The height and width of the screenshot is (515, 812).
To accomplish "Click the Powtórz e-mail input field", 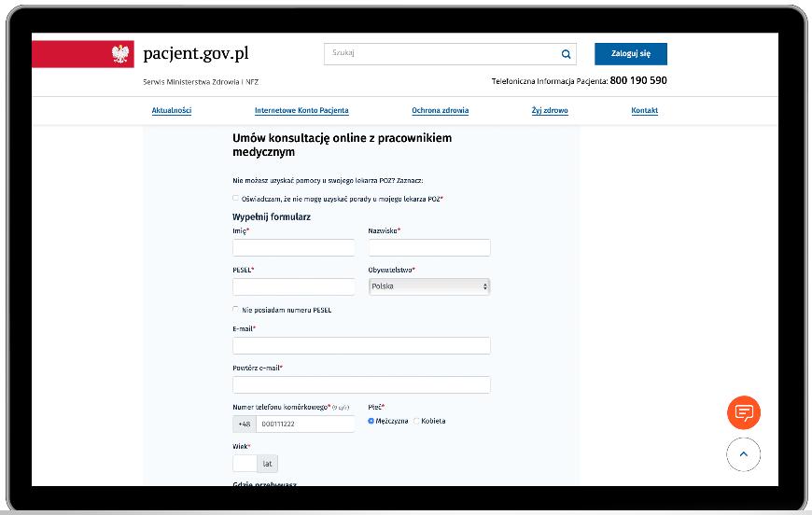I will 361,384.
